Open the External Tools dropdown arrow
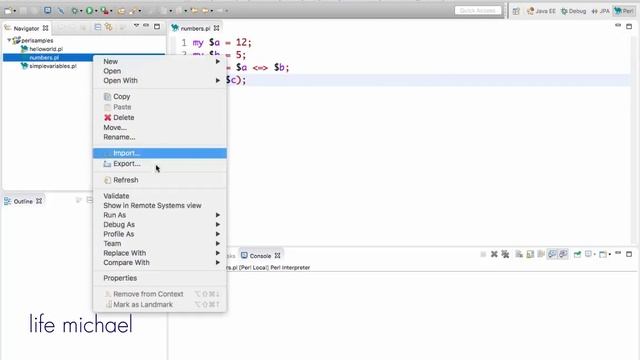Image resolution: width=640 pixels, height=360 pixels. pos(111,11)
